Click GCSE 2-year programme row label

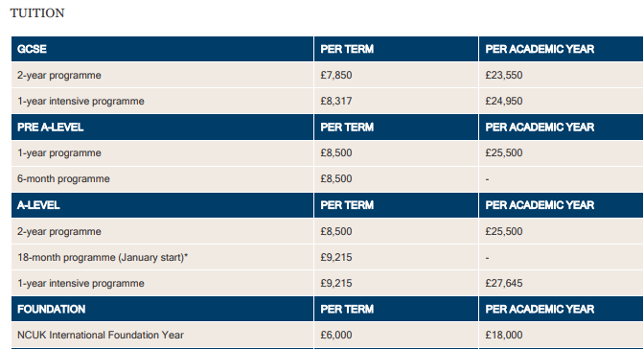pyautogui.click(x=59, y=75)
